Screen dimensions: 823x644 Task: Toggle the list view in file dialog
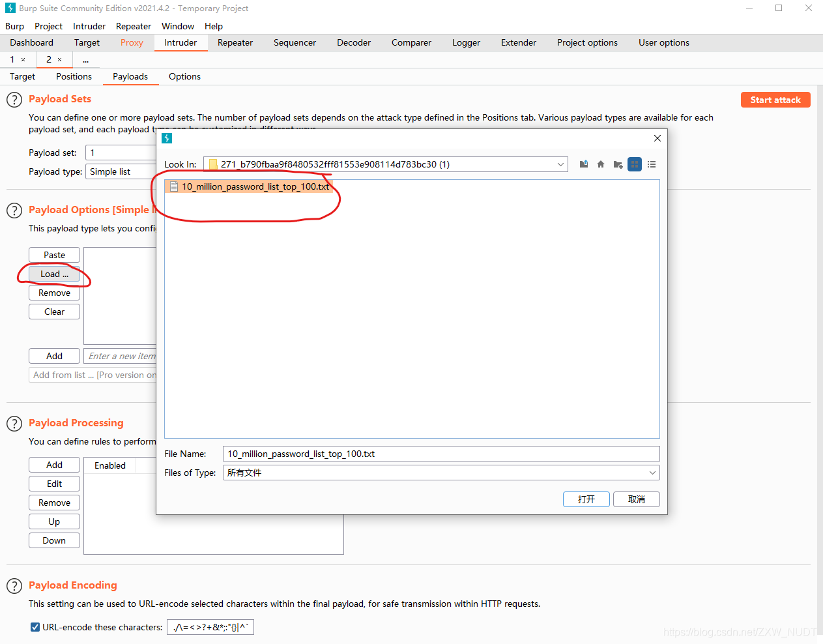point(651,164)
